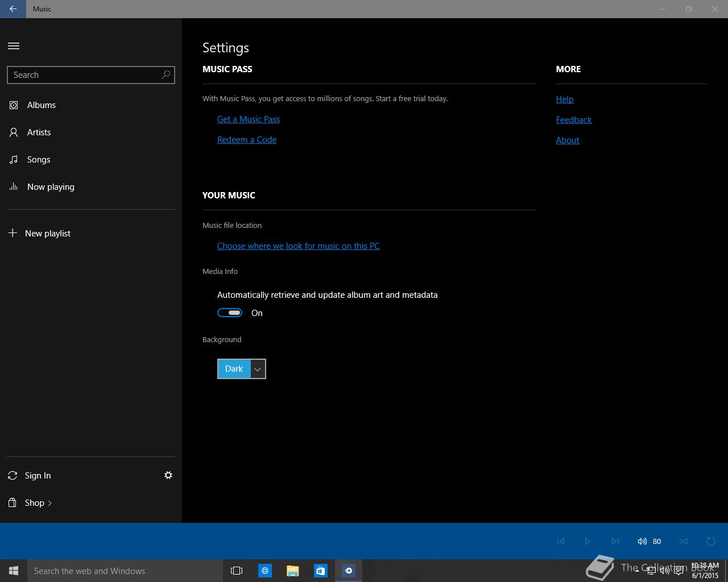The width and height of the screenshot is (728, 582).
Task: Click the taskbar search box
Action: tap(125, 571)
